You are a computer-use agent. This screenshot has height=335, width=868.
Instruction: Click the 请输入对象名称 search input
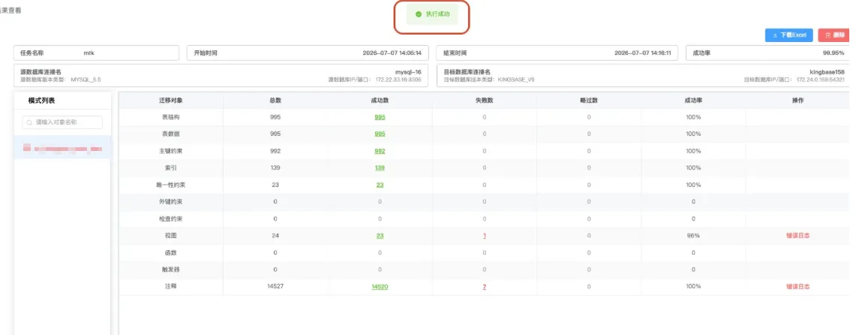click(62, 122)
